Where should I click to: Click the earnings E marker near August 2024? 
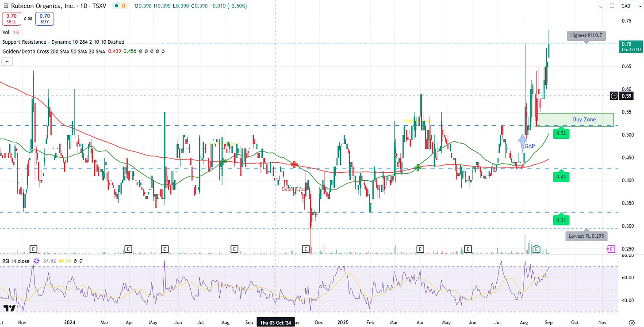[x=234, y=249]
